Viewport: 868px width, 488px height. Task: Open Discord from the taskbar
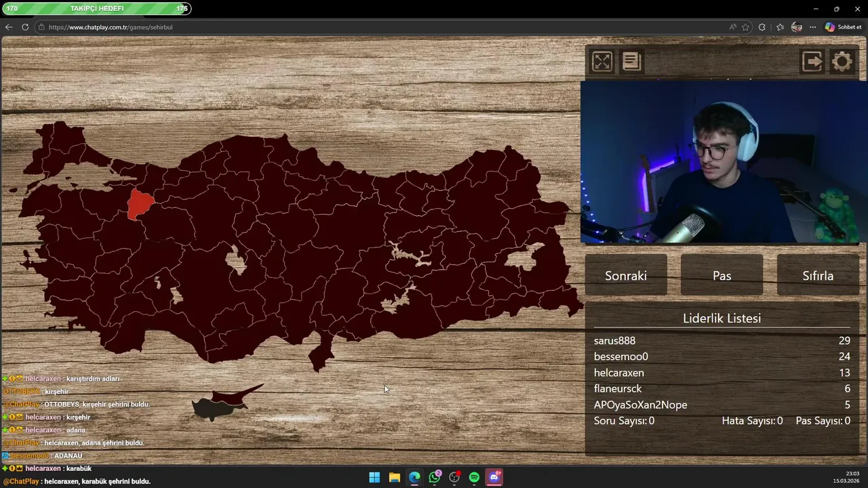(x=494, y=477)
